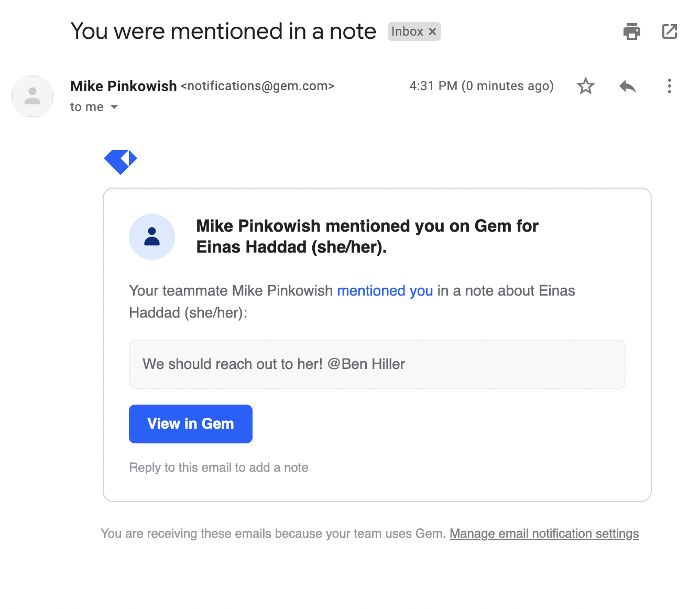Viewport: 700px width, 609px height.
Task: Click the Inbox label tag
Action: (x=407, y=31)
